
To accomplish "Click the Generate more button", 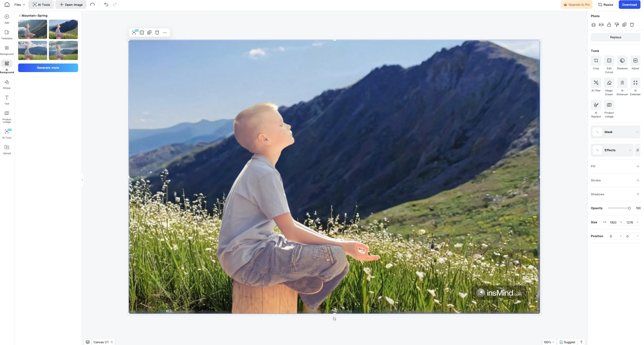I will coord(48,68).
